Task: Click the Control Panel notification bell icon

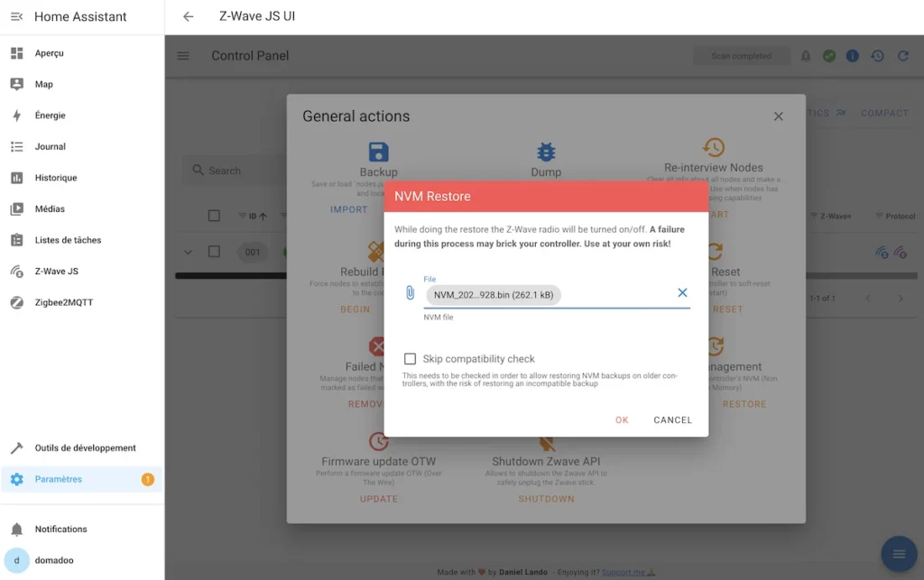Action: [806, 56]
